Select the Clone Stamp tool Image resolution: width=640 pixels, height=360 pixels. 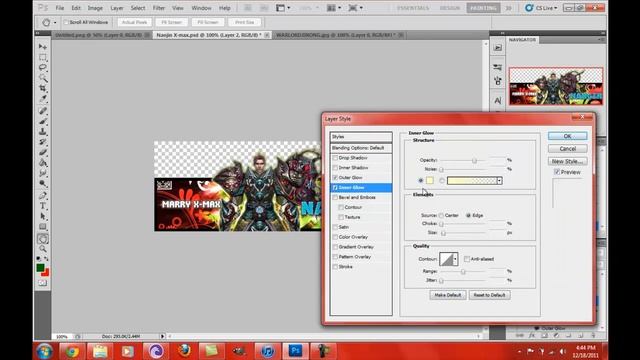[x=42, y=131]
